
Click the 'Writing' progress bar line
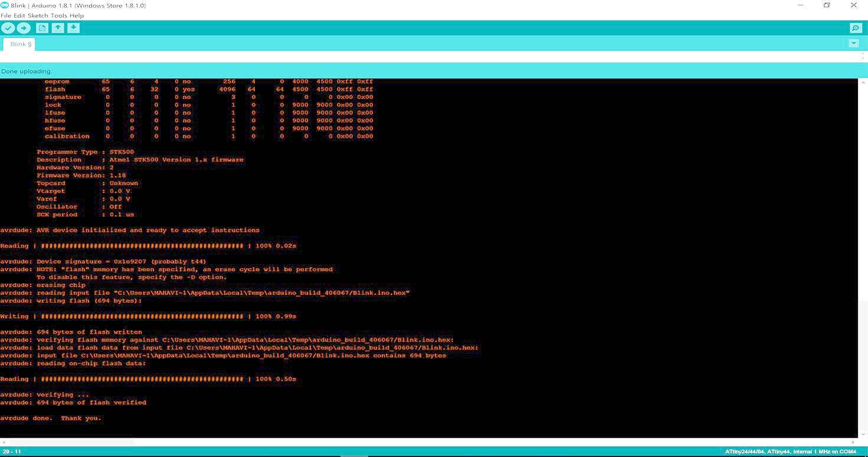pos(148,316)
